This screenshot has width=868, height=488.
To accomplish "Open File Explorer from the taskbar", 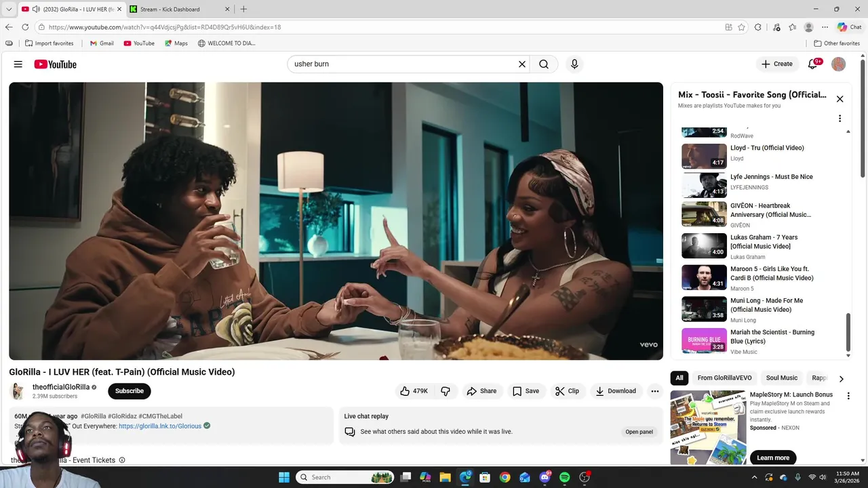I will pyautogui.click(x=445, y=477).
